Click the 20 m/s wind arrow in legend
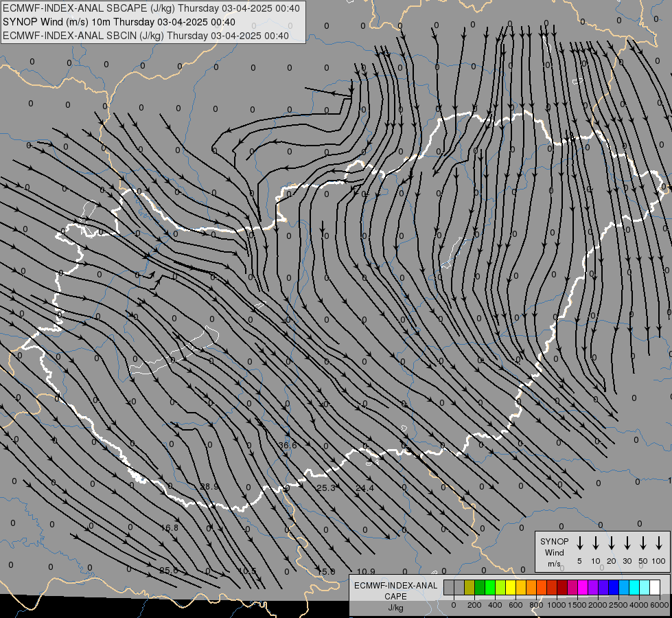The image size is (672, 618). [x=612, y=543]
